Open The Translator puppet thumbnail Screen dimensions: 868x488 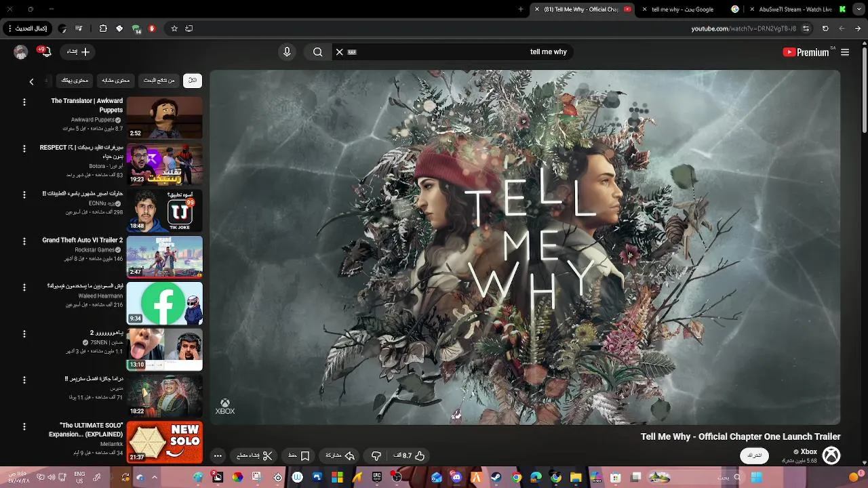tap(164, 118)
